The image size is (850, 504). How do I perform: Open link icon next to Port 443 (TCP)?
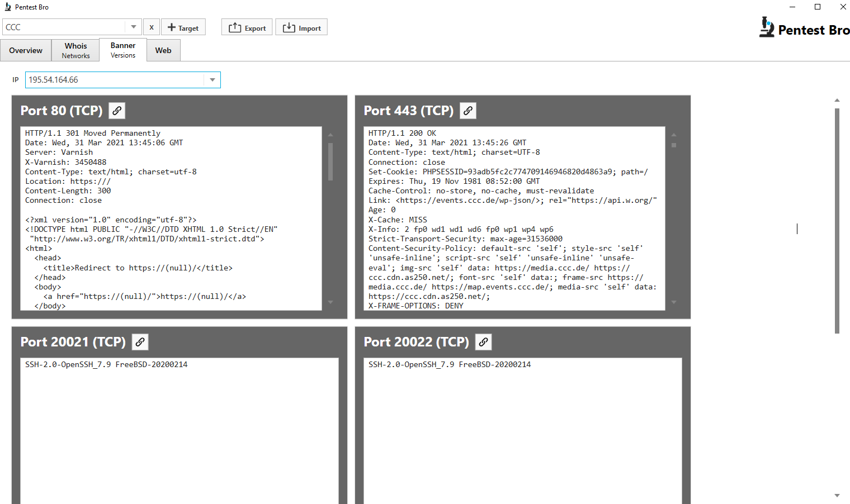point(468,111)
